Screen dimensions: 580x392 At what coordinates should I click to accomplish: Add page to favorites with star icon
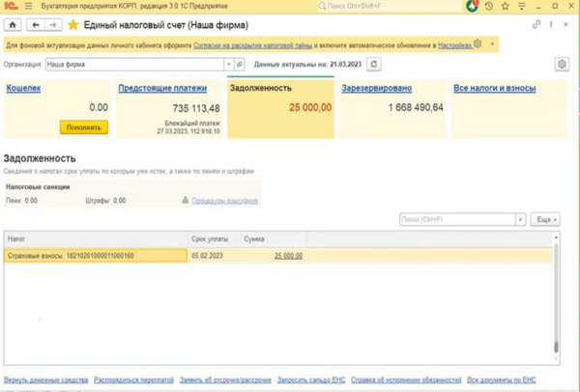(x=72, y=24)
